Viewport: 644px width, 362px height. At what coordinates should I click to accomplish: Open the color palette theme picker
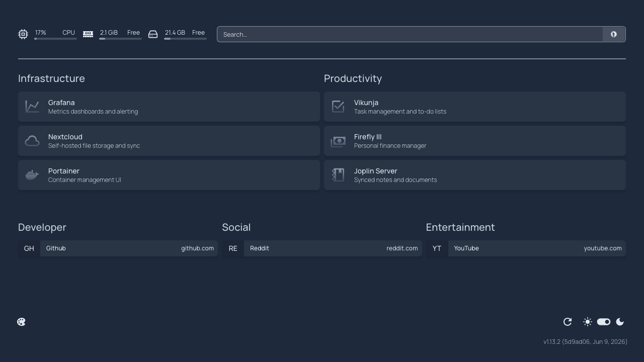click(21, 322)
